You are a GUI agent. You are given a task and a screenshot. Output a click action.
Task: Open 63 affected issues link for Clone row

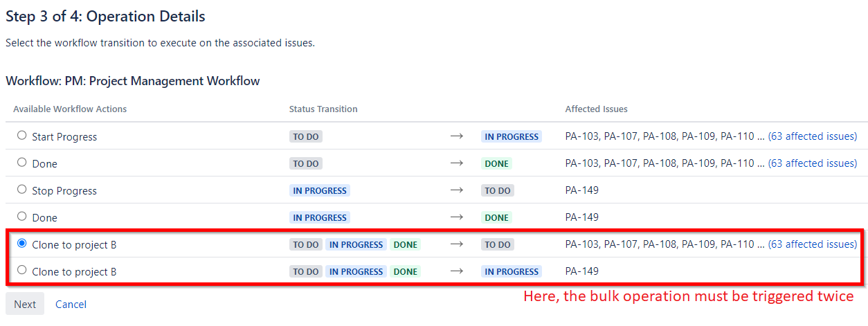tap(813, 244)
